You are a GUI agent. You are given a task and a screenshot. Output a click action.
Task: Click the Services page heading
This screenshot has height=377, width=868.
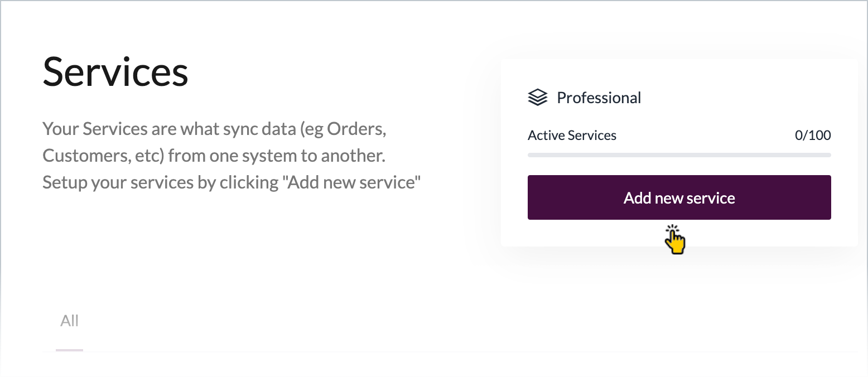[115, 72]
